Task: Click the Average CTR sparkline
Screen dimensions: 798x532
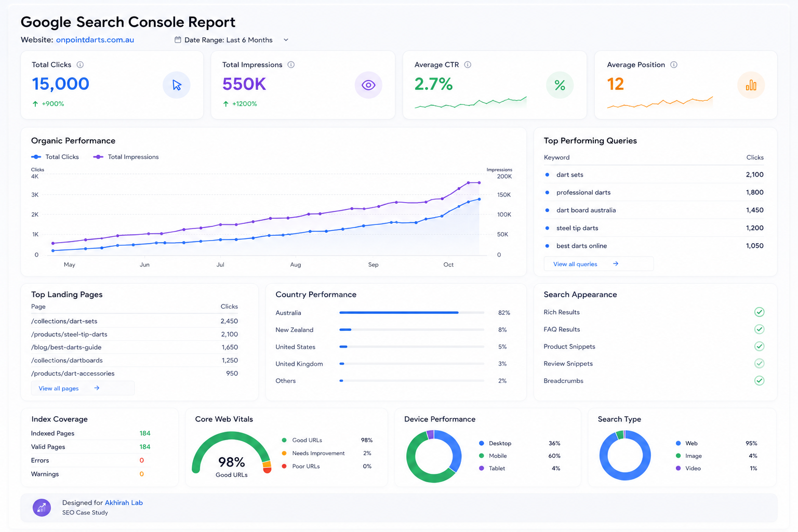Action: click(x=471, y=102)
